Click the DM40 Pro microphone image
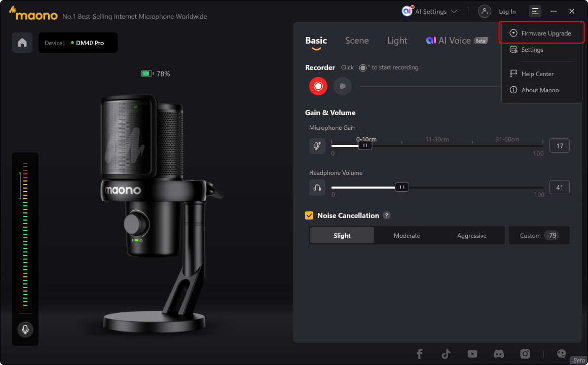The image size is (588, 365). coord(161,214)
